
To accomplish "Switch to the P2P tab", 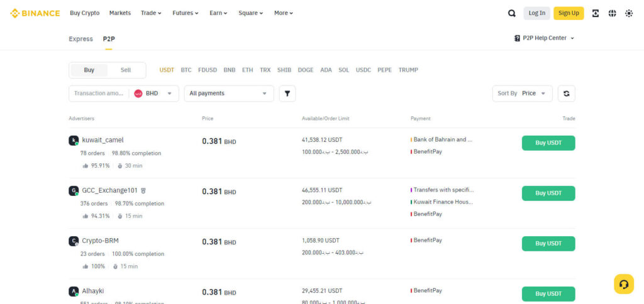I will point(109,39).
